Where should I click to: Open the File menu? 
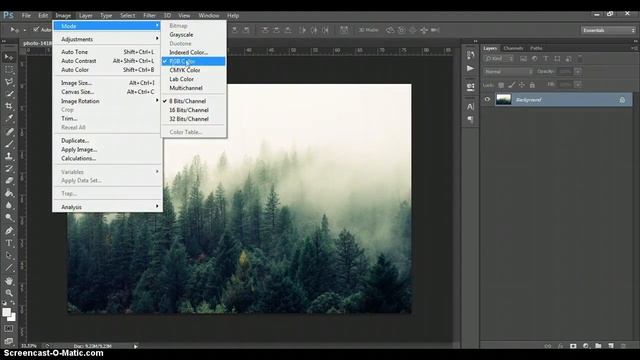point(27,16)
